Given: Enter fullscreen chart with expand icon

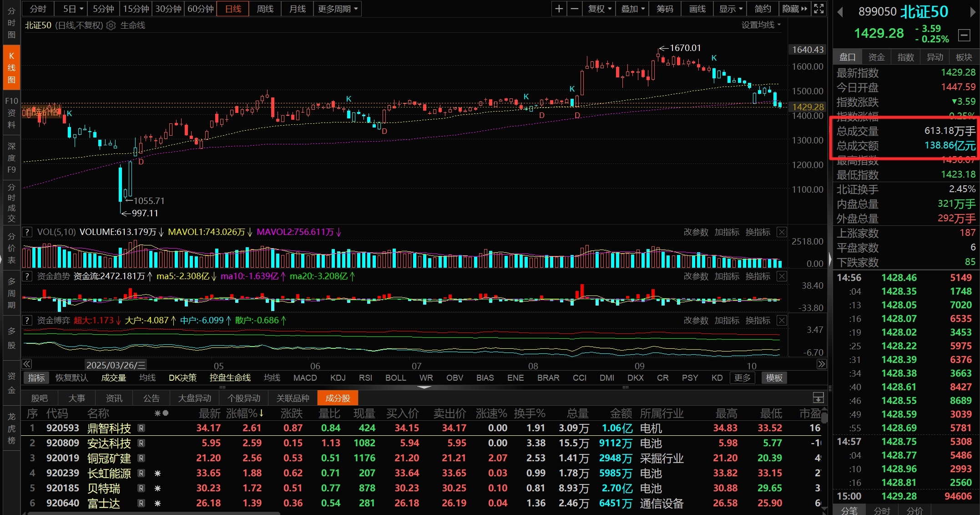Looking at the screenshot, I should point(818,9).
